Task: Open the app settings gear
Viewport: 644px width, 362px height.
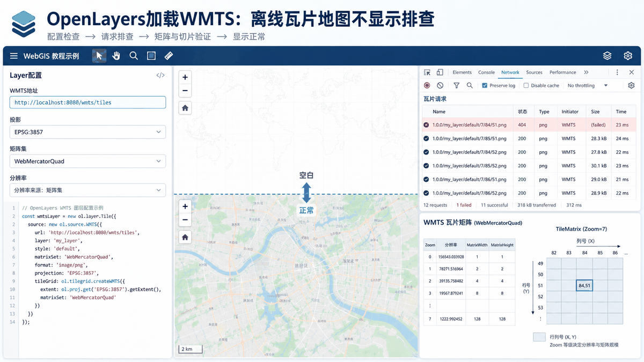Action: coord(628,56)
